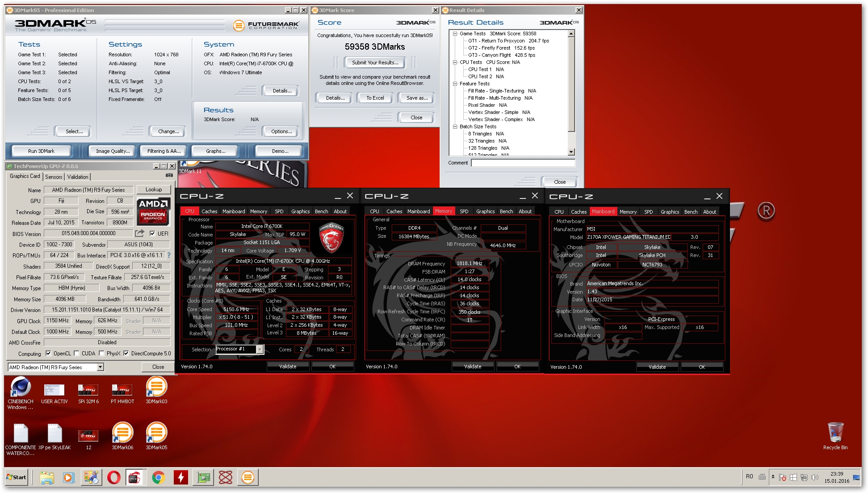
Task: Collapse the Batch Size Tests tree node
Action: 455,126
